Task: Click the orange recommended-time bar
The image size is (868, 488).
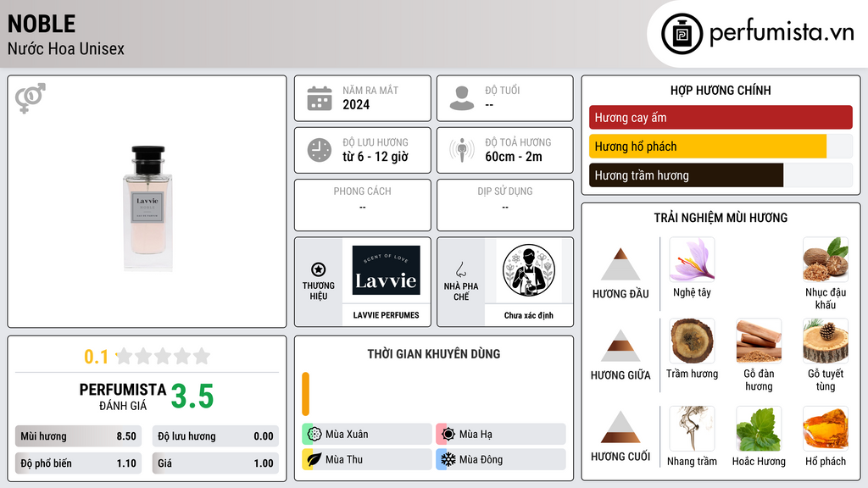Action: click(305, 394)
